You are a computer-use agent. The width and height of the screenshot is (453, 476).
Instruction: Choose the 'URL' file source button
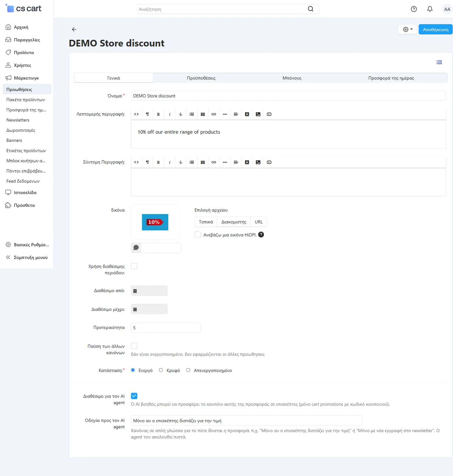259,222
